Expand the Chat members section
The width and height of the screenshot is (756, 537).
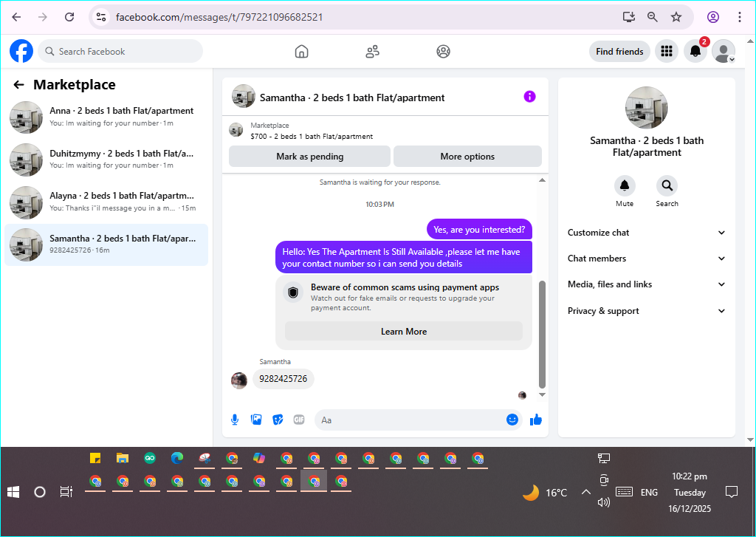pos(647,258)
